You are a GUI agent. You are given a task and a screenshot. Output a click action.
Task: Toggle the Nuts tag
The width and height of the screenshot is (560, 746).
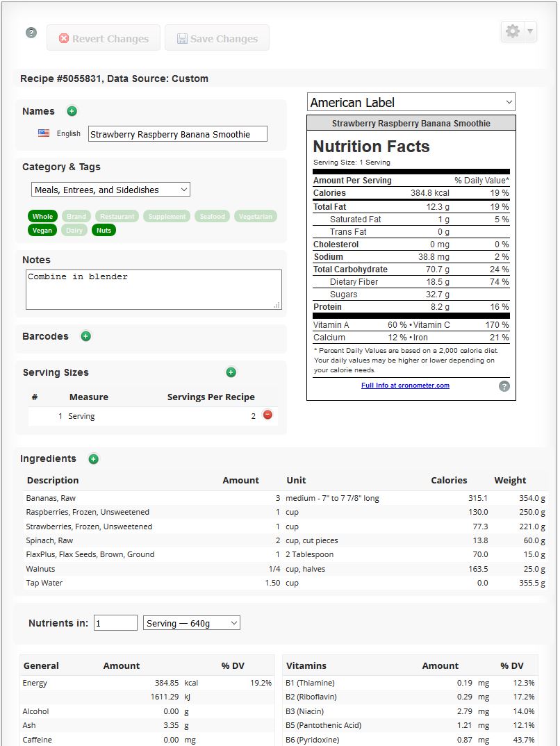point(104,231)
